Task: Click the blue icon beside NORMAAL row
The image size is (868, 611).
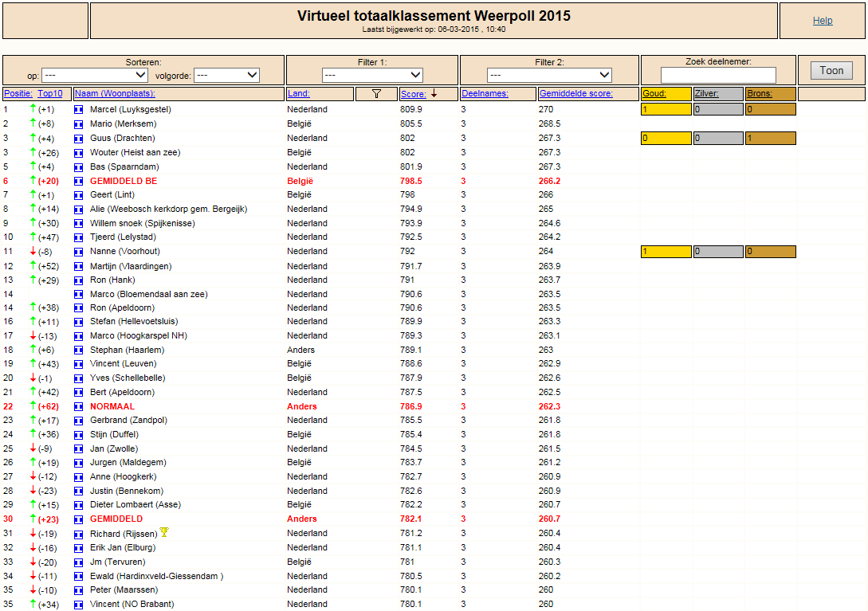Action: pos(79,406)
